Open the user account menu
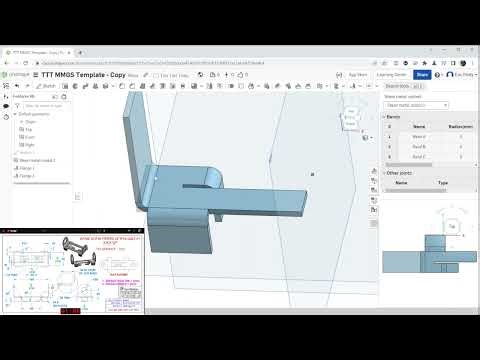Viewport: 480px width, 360px height. pyautogui.click(x=462, y=75)
